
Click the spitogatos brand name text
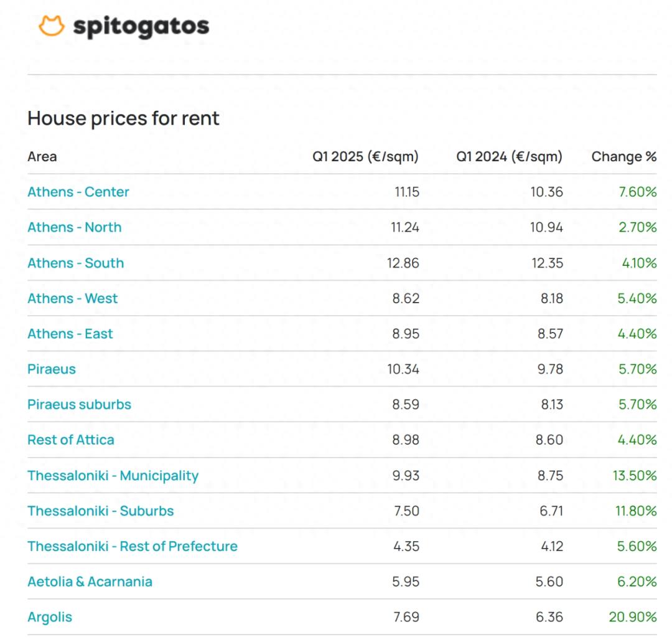pos(141,27)
